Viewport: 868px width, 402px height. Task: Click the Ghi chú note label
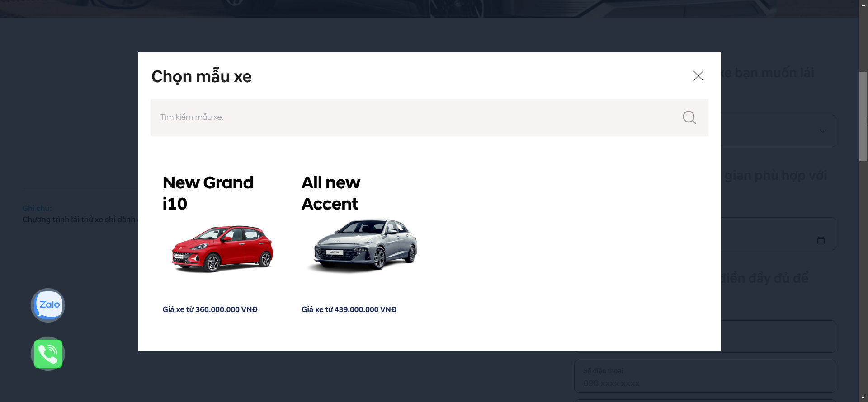(x=37, y=208)
